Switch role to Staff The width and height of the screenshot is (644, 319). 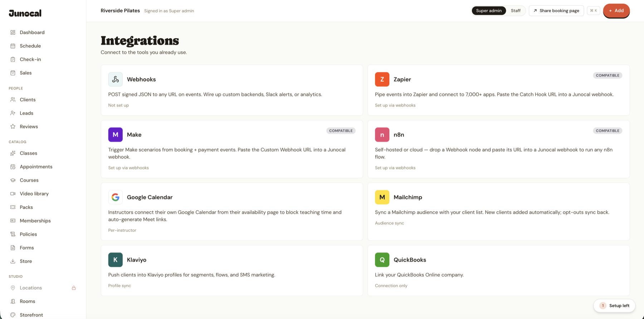click(516, 11)
